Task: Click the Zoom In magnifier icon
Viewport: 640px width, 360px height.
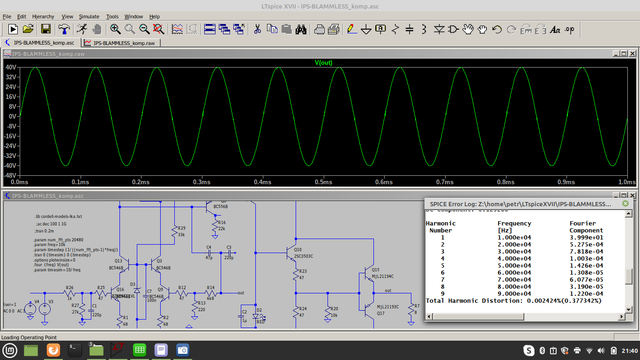Action: coord(115,29)
